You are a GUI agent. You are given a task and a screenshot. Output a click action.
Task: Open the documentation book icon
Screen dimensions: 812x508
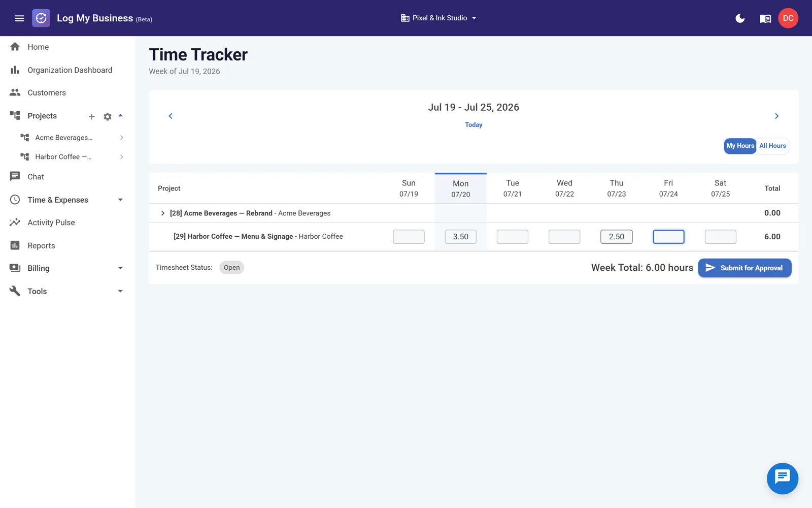(765, 19)
